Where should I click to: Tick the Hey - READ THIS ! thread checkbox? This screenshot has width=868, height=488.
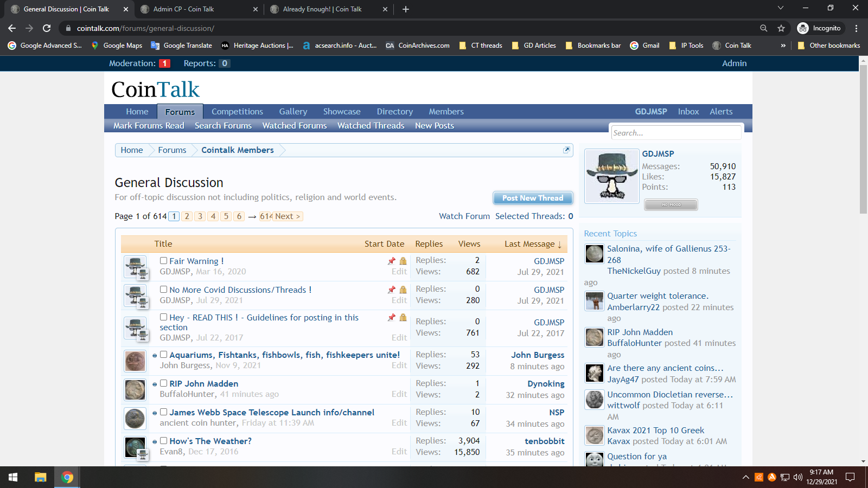163,317
